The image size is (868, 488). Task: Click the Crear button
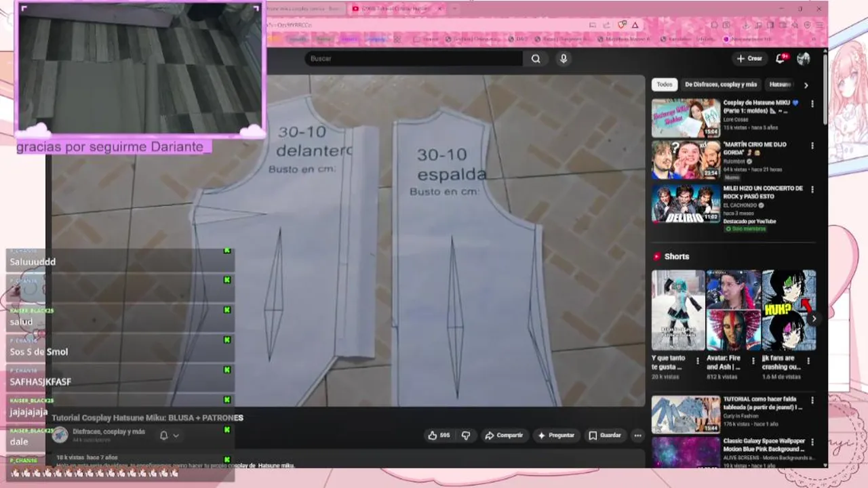click(x=749, y=58)
